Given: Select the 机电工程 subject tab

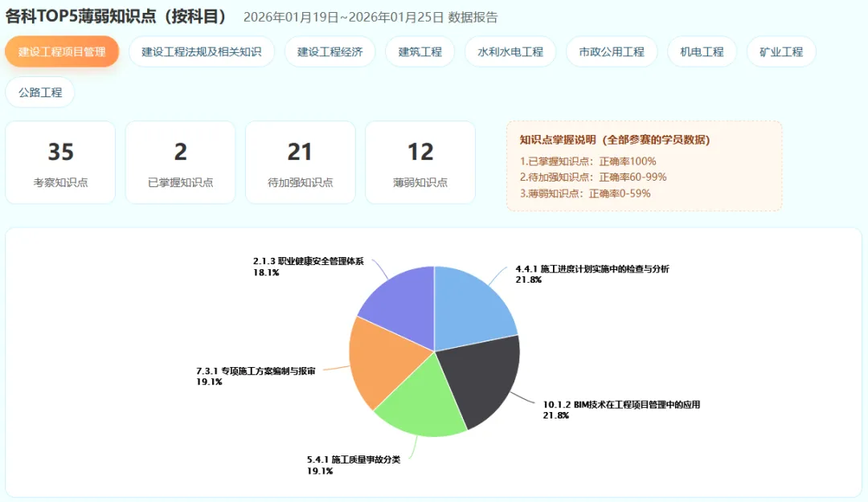Looking at the screenshot, I should [702, 51].
